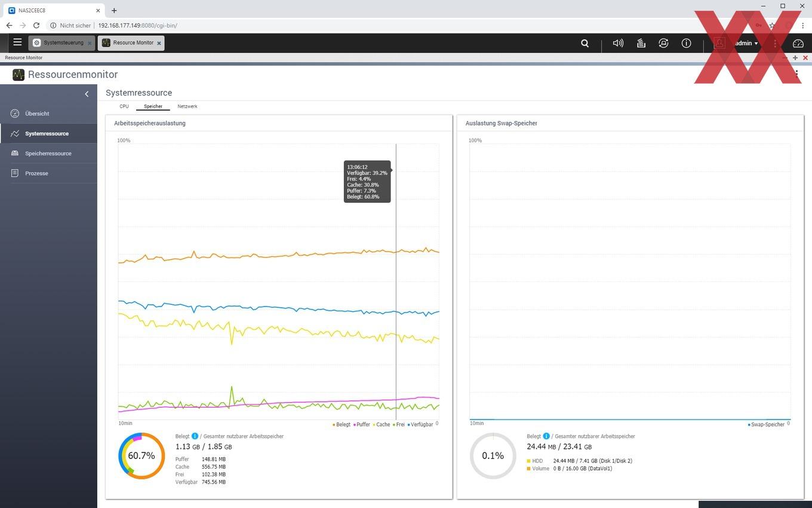
Task: Close Resource Monitor window with red X
Action: 805,58
